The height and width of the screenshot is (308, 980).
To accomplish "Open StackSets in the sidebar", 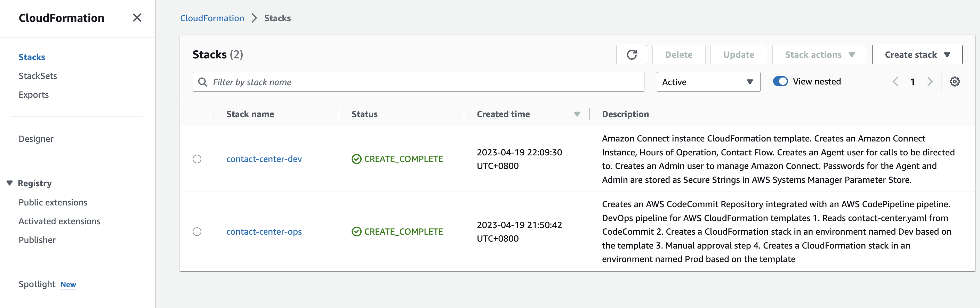I will click(x=38, y=76).
